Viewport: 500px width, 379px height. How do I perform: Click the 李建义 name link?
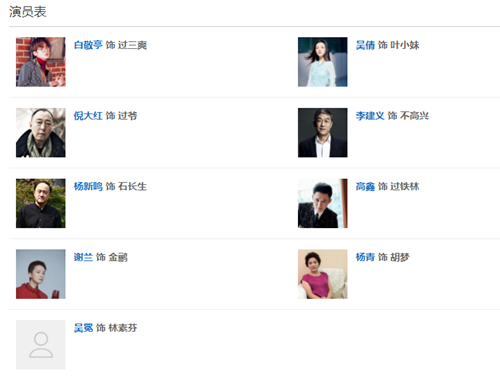coord(370,116)
